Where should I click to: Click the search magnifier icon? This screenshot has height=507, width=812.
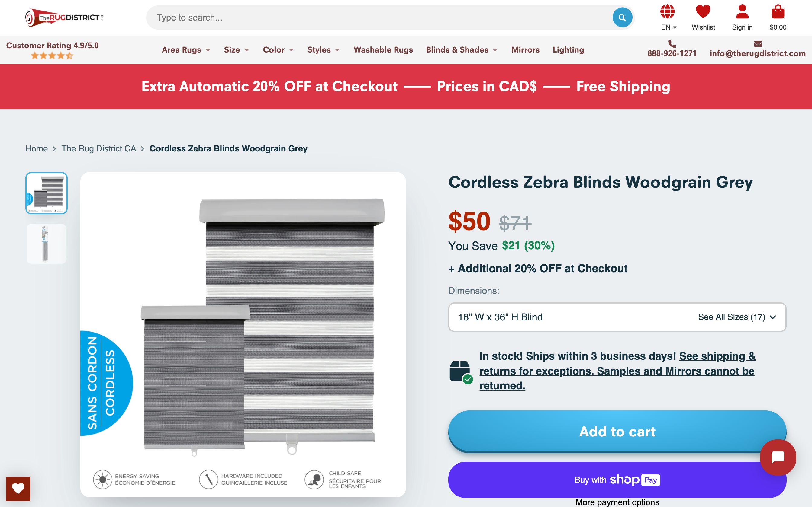(x=622, y=17)
